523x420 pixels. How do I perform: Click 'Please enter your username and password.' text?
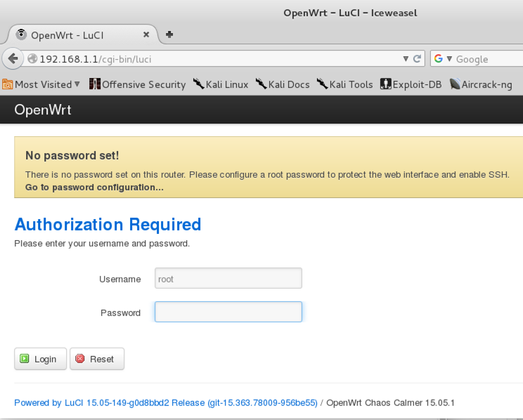tap(102, 244)
